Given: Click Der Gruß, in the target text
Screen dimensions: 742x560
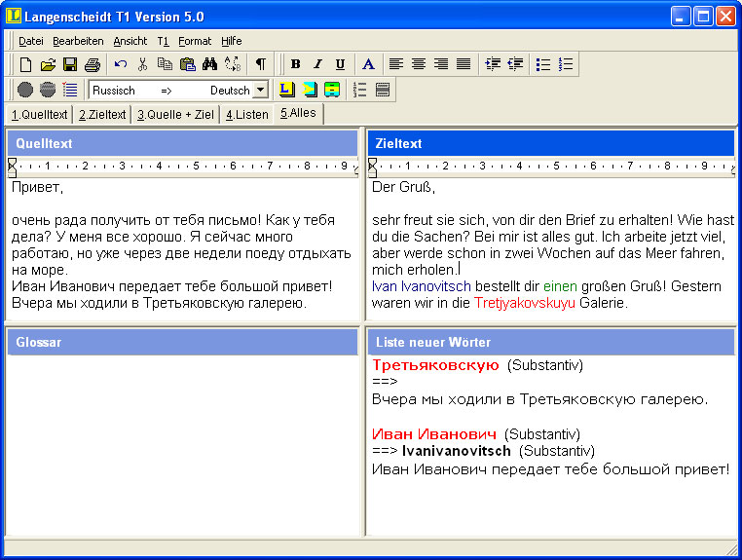Looking at the screenshot, I should pyautogui.click(x=404, y=187).
